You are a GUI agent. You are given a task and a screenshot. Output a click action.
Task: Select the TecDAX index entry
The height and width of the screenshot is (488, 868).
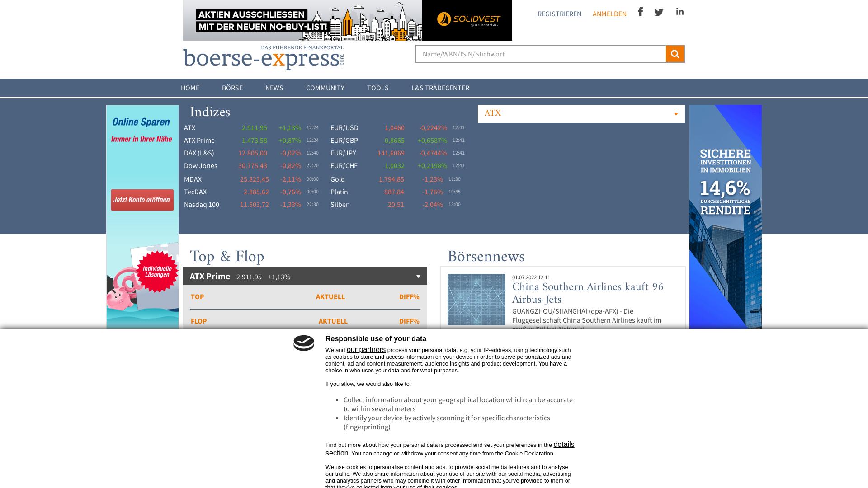click(195, 192)
